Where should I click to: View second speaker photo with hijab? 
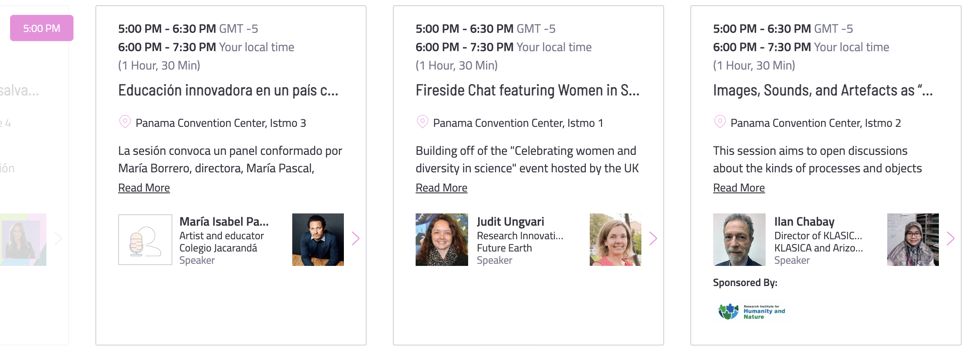pos(913,240)
